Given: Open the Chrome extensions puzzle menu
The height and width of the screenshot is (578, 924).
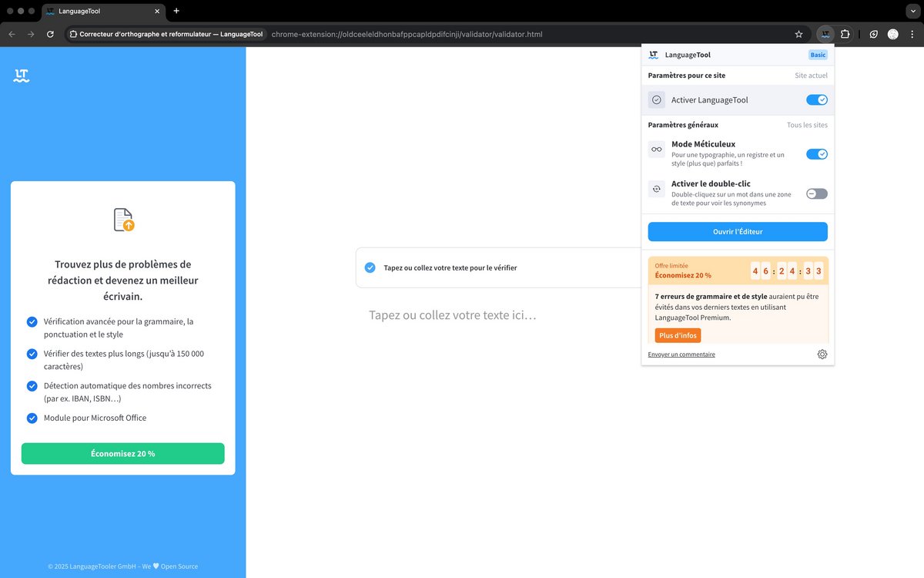Looking at the screenshot, I should point(845,34).
